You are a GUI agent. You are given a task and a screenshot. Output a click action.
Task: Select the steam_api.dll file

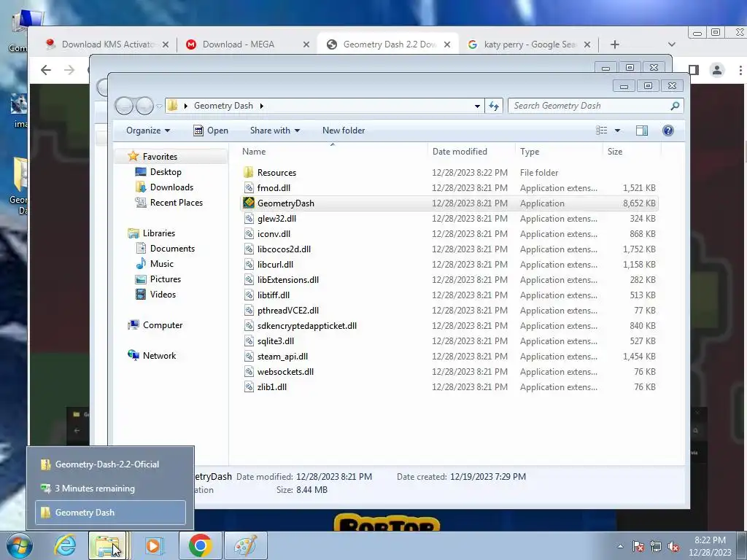282,356
